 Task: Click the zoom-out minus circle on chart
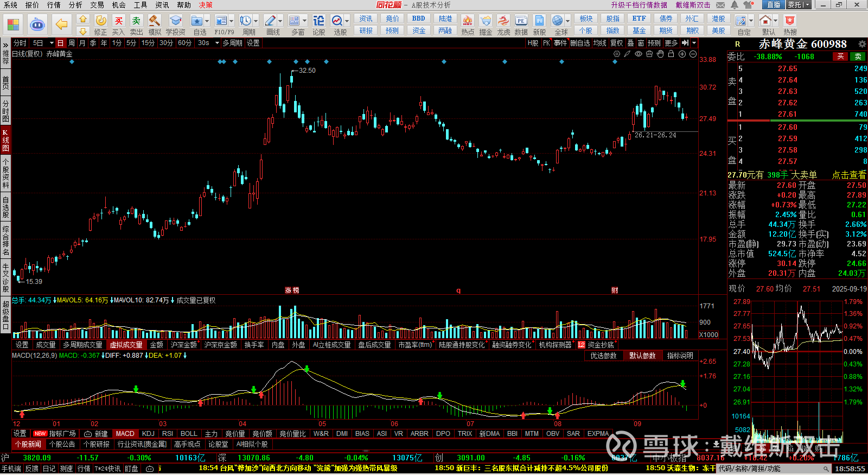tap(693, 54)
